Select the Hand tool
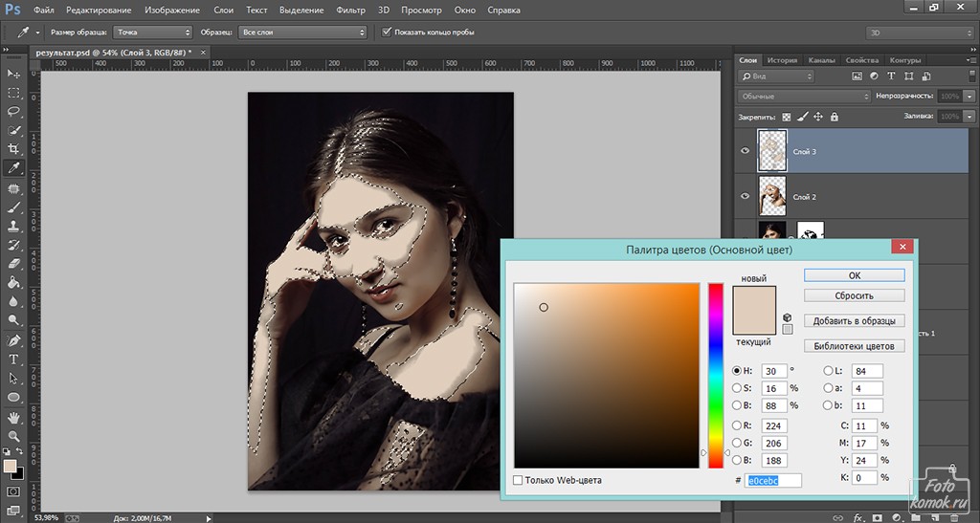Screen dimensions: 980x523 click(x=13, y=418)
